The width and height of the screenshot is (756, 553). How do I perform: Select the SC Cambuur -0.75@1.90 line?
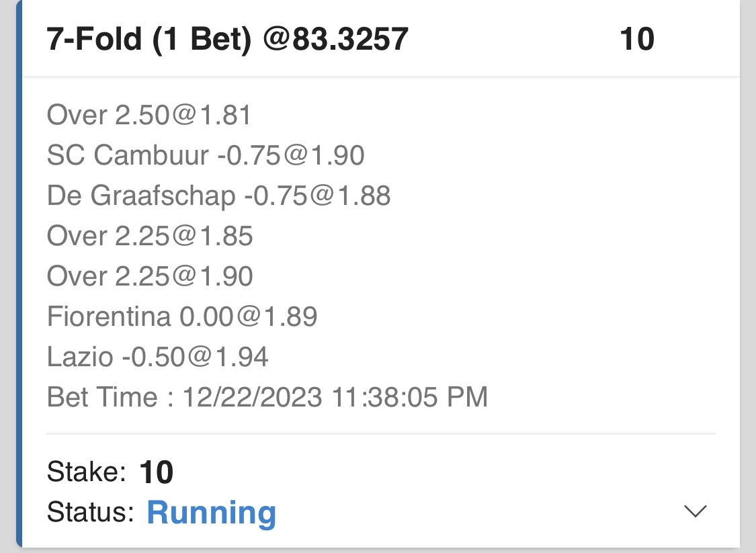[x=206, y=156]
